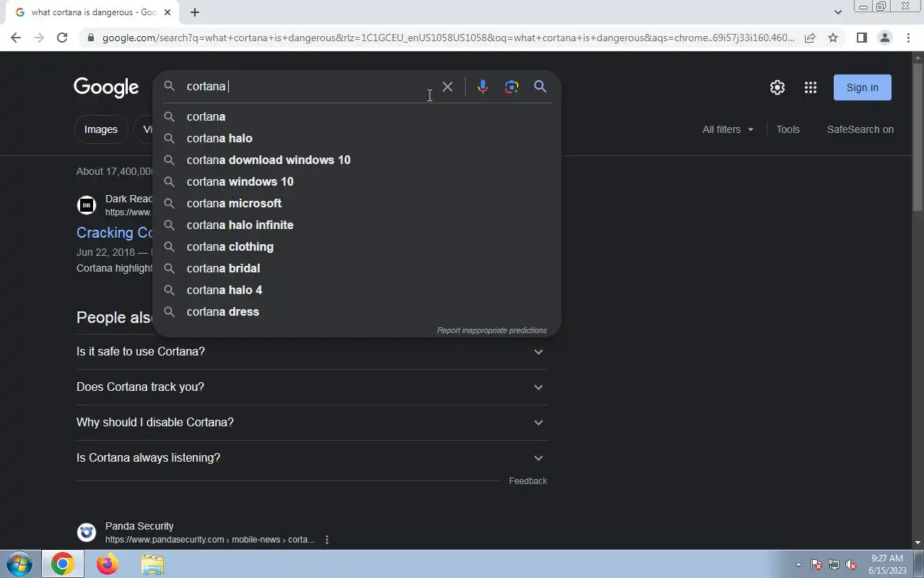This screenshot has height=578, width=924.
Task: Open Action Center flag icon
Action: tap(816, 565)
